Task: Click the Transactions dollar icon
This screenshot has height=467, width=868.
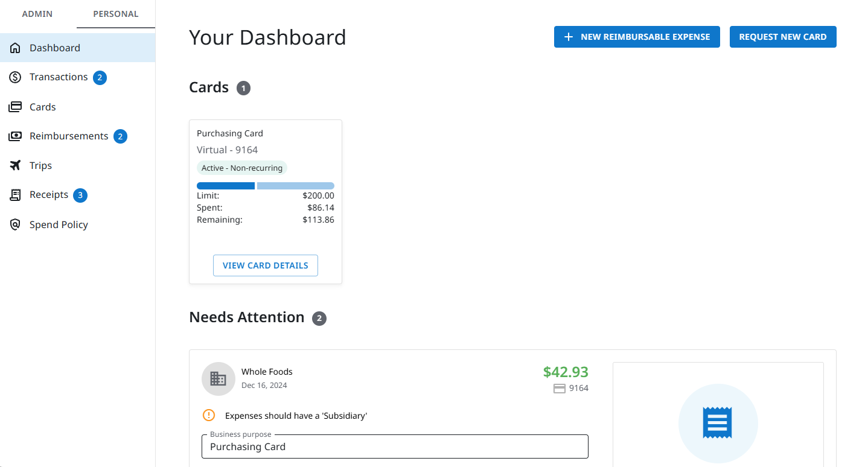Action: point(15,77)
